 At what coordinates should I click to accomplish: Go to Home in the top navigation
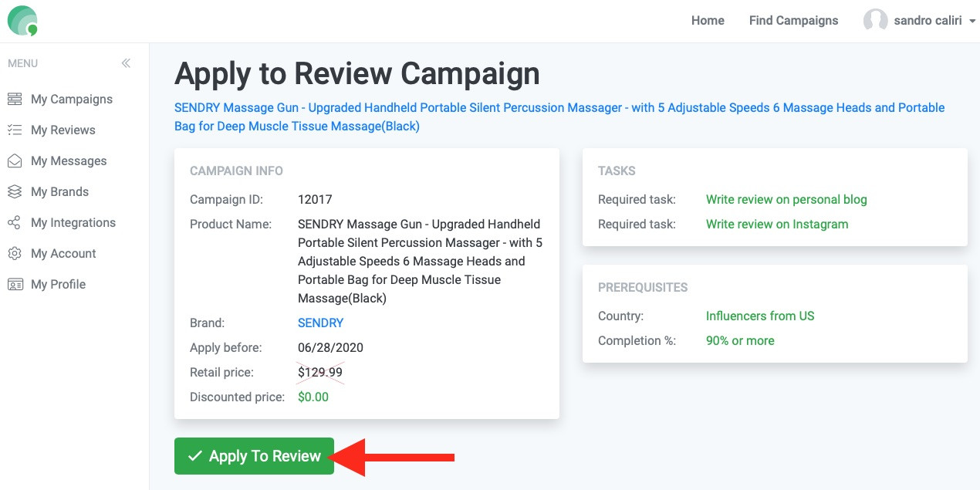[708, 21]
